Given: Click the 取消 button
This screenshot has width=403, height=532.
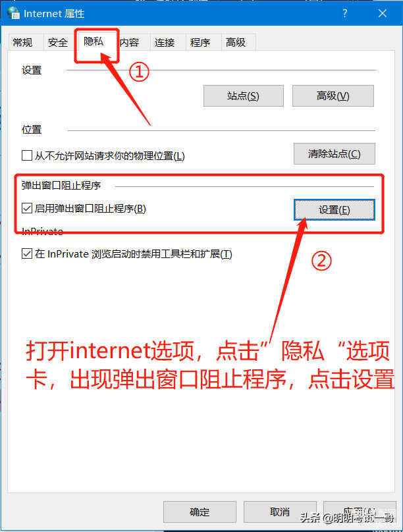Looking at the screenshot, I should click(280, 512).
